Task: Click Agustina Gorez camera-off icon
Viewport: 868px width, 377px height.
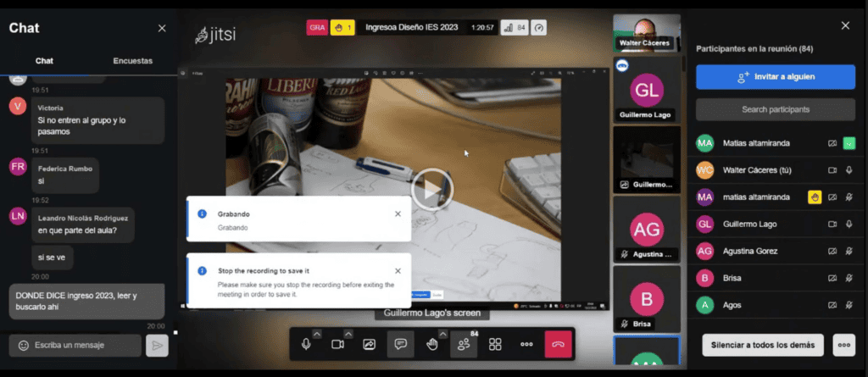Action: (x=832, y=252)
